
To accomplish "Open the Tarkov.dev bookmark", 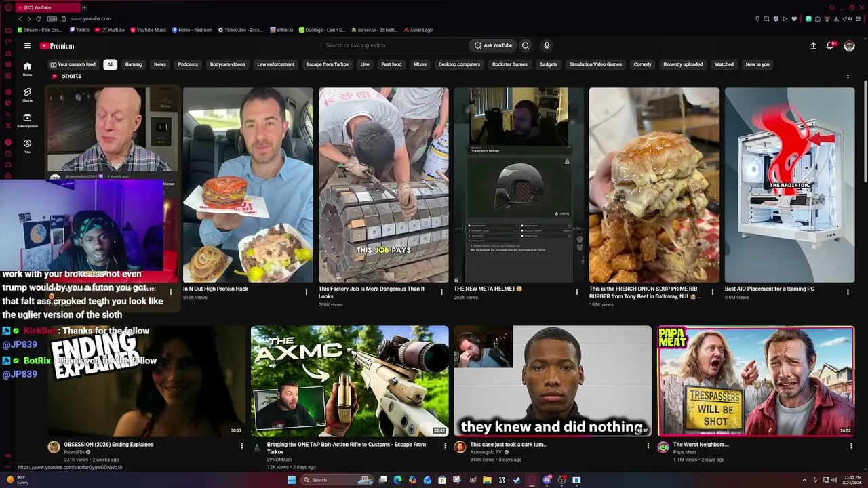I will tap(241, 30).
